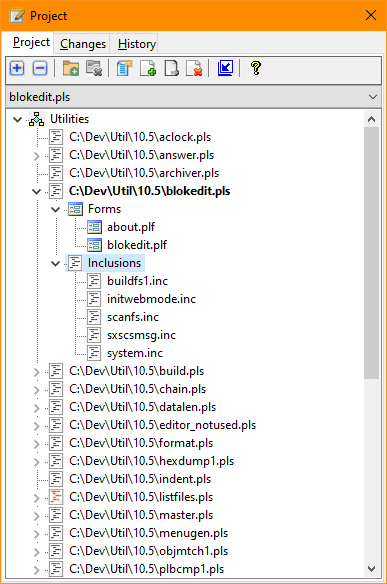The image size is (387, 584).
Task: Click the blokedit.plf form icon
Action: tap(94, 245)
